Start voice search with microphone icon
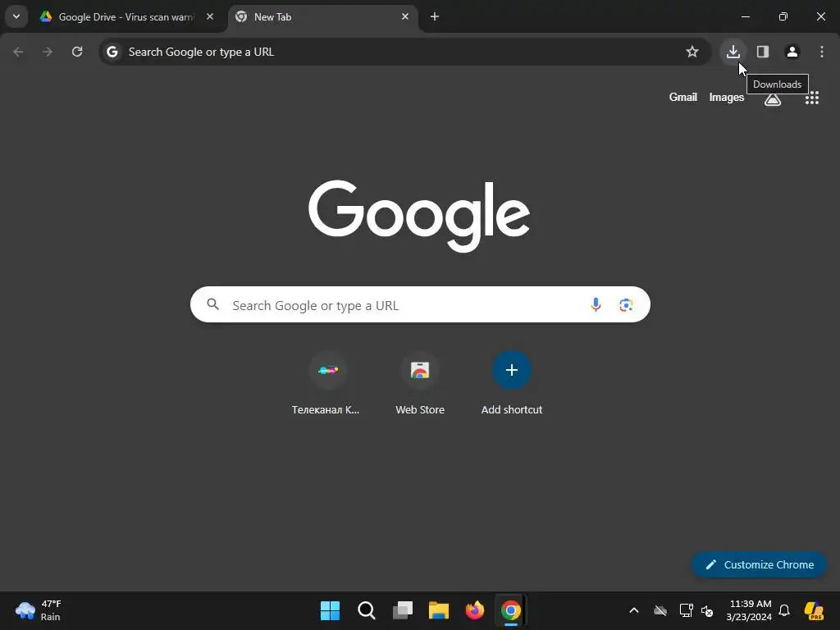The width and height of the screenshot is (840, 630). tap(596, 305)
